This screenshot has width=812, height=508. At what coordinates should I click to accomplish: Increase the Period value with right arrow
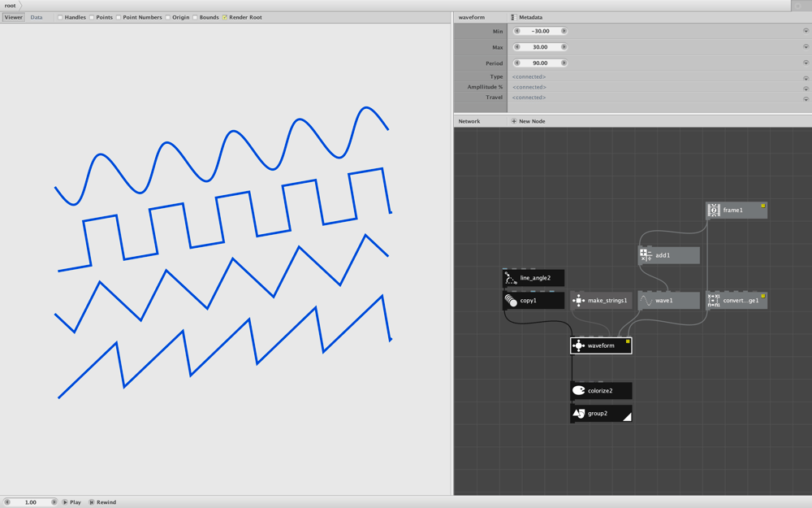(564, 63)
